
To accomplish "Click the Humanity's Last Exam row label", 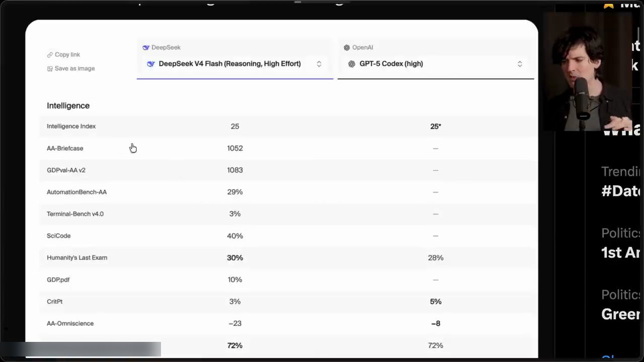I will tap(77, 257).
